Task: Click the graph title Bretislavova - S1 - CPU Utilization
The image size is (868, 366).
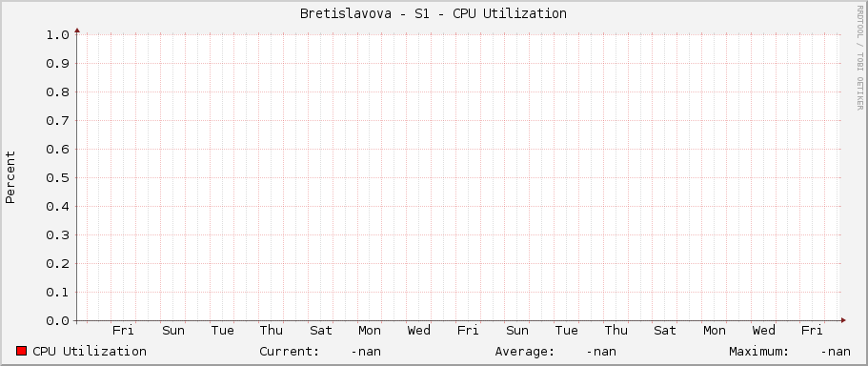Action: (433, 14)
